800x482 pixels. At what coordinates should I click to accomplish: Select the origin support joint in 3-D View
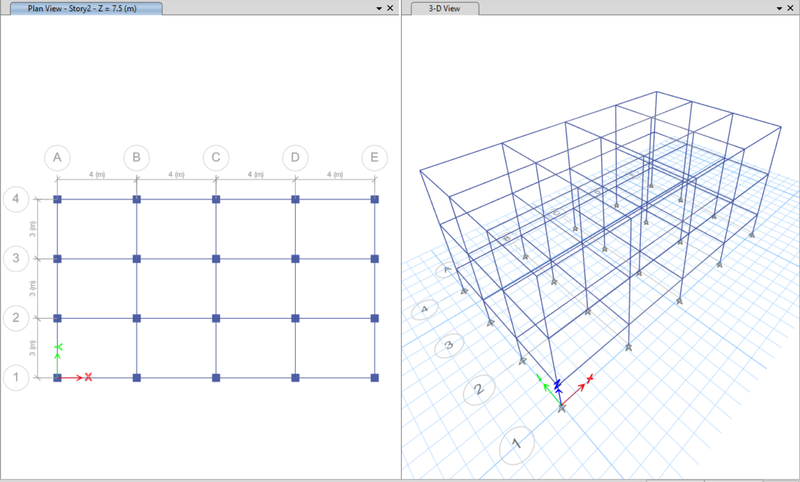(562, 408)
